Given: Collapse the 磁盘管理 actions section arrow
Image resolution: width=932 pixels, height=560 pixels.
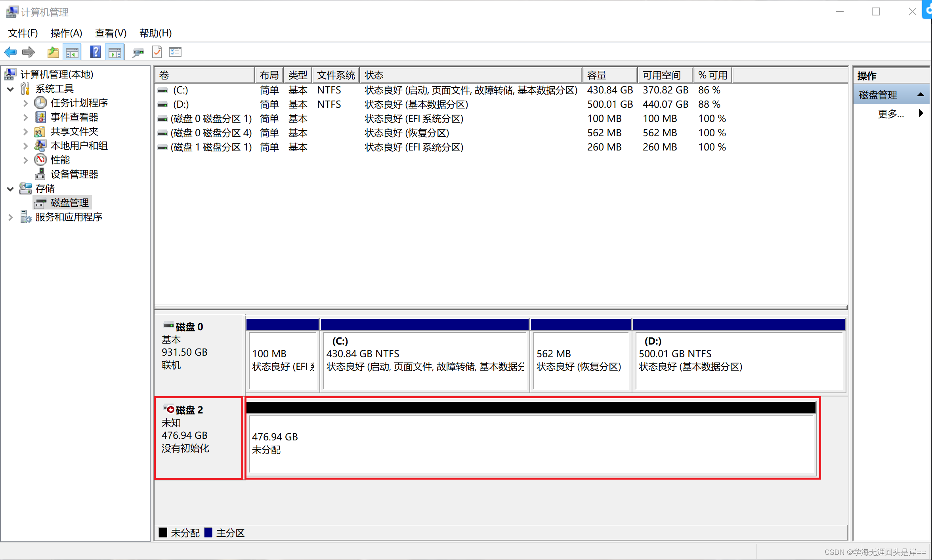Looking at the screenshot, I should (x=921, y=95).
